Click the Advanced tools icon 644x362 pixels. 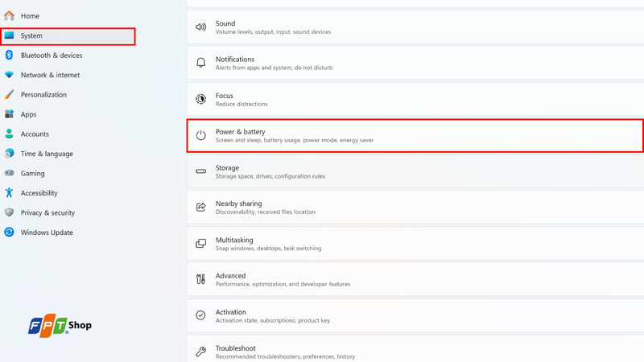tap(200, 279)
